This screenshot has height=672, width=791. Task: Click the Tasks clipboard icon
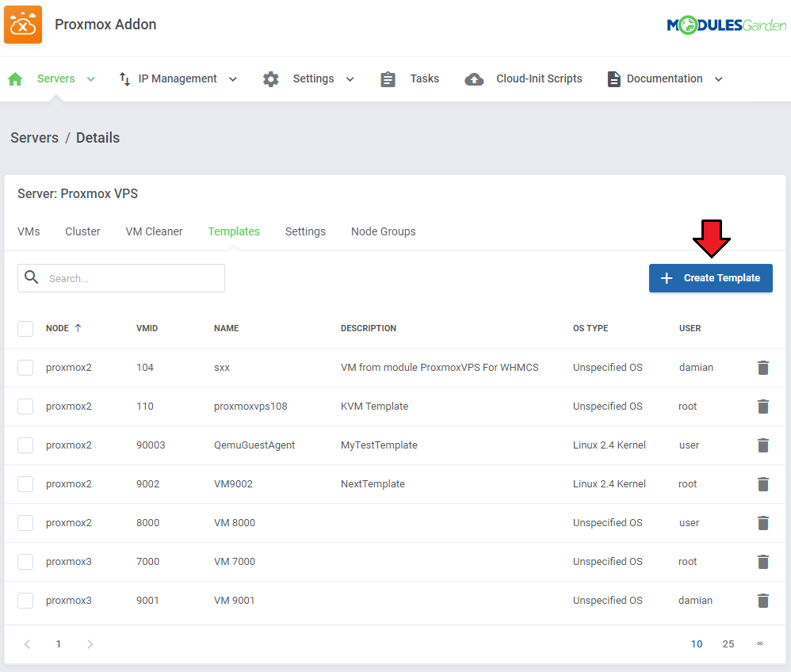(x=388, y=79)
